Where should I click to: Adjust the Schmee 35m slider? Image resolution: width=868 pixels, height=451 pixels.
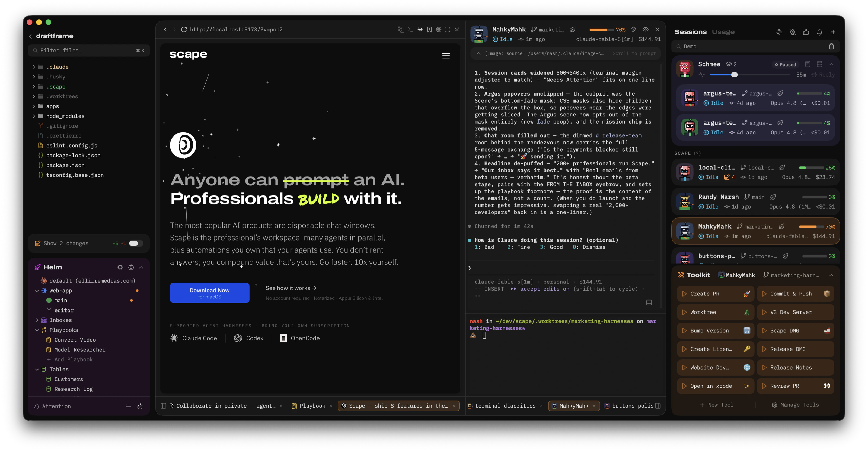(734, 75)
